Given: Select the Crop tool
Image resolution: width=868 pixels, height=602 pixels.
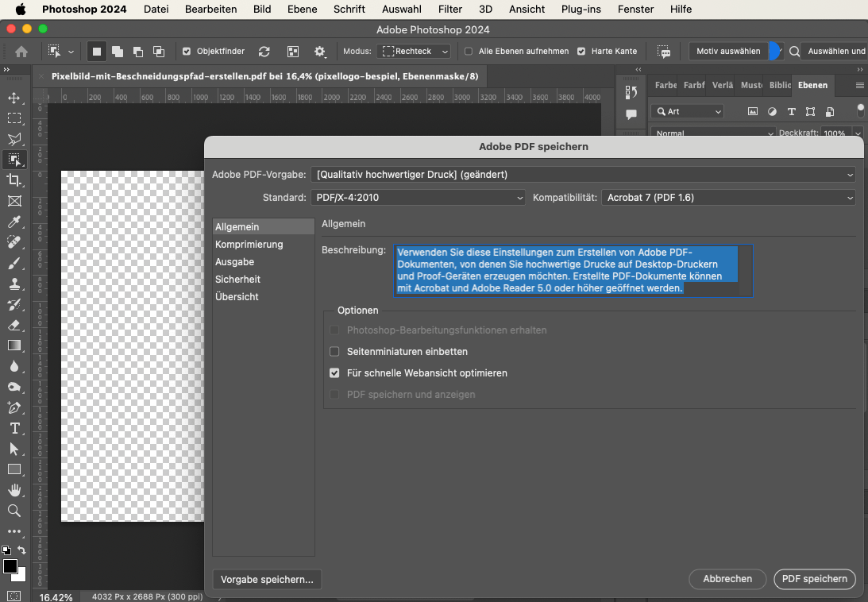Looking at the screenshot, I should coord(14,180).
